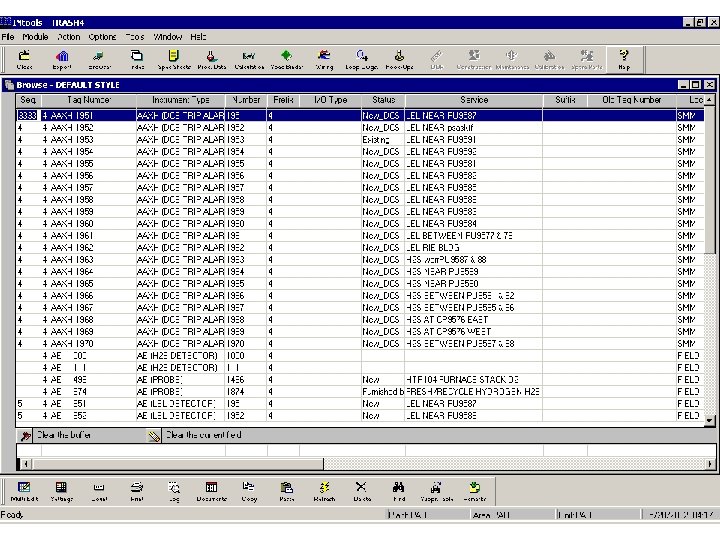Image resolution: width=720 pixels, height=540 pixels.
Task: Click the MultiEdit icon in bottom toolbar
Action: 24,491
